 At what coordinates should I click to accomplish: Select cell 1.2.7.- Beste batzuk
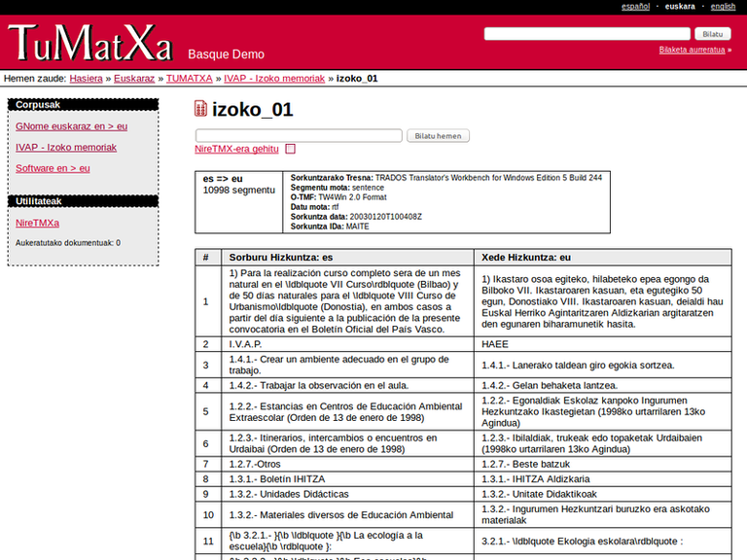pos(603,464)
